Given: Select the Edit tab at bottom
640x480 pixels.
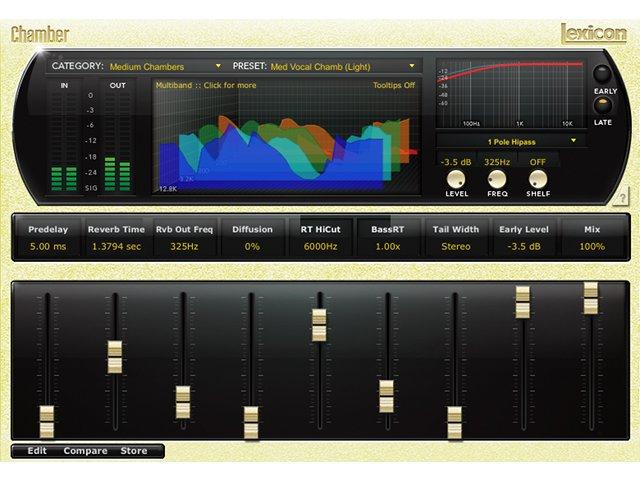Looking at the screenshot, I should coord(37,451).
